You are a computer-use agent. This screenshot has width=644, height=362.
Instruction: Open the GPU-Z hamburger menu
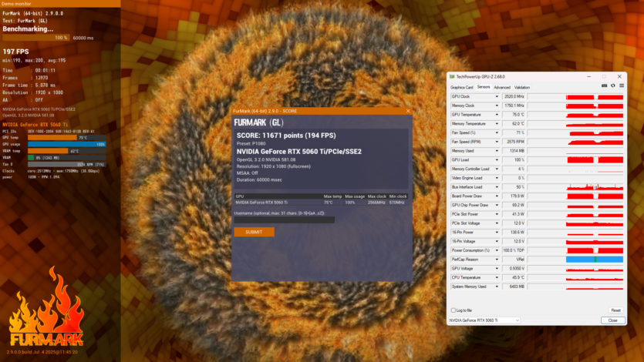click(x=622, y=85)
